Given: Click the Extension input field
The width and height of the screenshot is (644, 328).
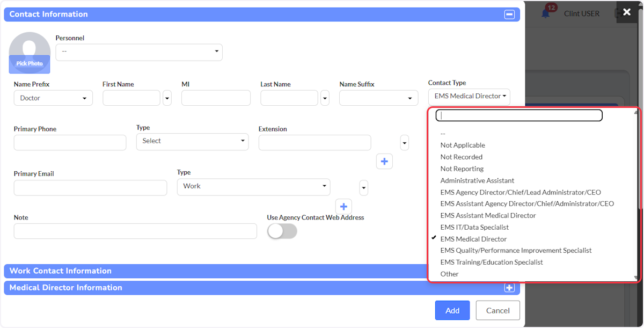Looking at the screenshot, I should pos(314,142).
